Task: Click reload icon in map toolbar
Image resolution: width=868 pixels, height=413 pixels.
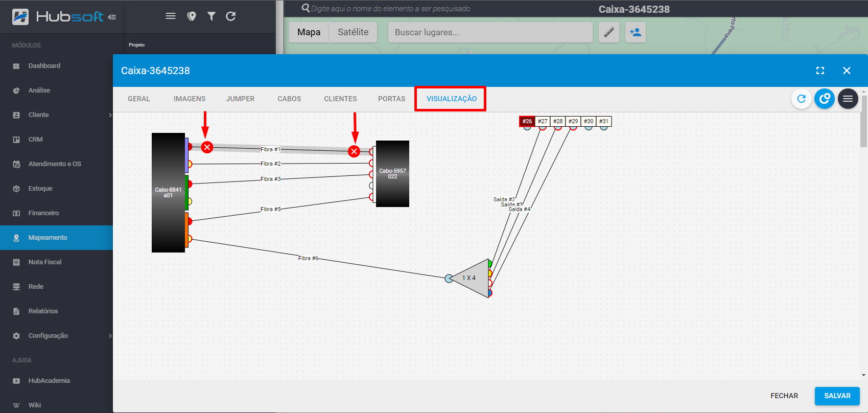Action: click(231, 16)
